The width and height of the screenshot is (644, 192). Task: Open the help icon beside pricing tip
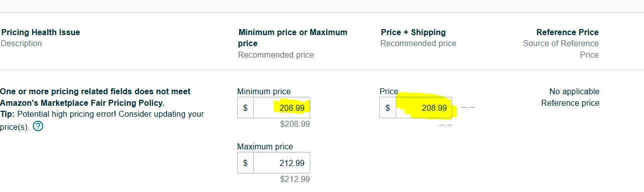click(x=38, y=126)
